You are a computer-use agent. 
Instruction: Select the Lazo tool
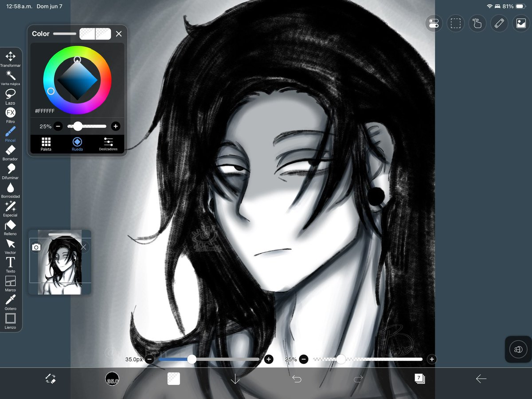[x=10, y=97]
